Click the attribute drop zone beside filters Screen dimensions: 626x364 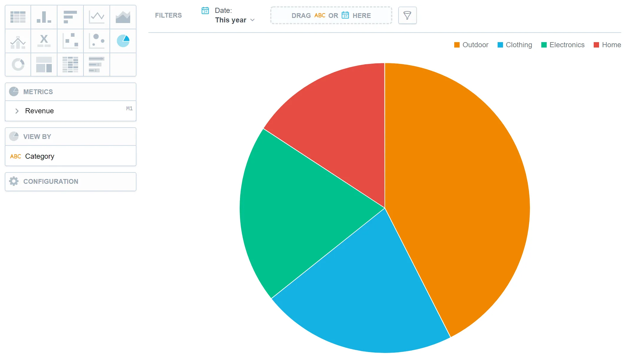(x=331, y=15)
